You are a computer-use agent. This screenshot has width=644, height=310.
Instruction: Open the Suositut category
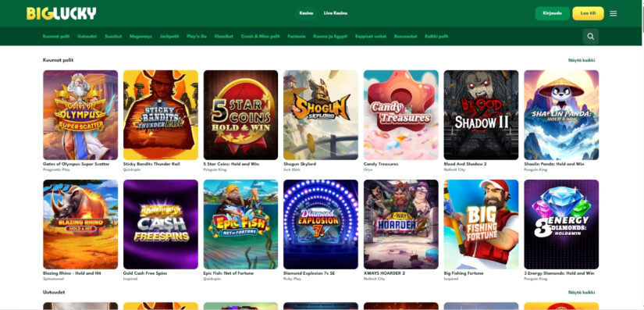(x=113, y=36)
